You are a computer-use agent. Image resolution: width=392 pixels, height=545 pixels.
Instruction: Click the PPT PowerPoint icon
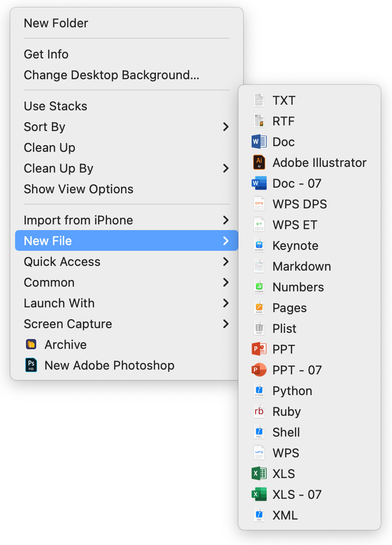259,349
